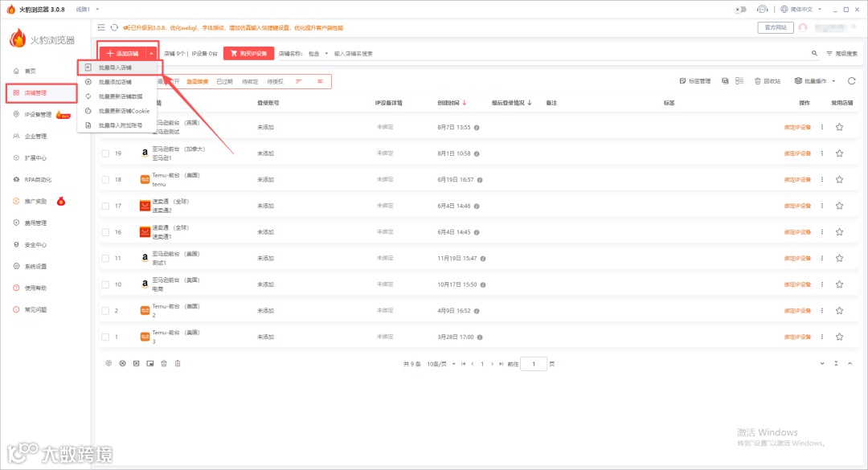Screen dimensions: 868x470
Task: Sort by 最后登录情况 column arrow
Action: coord(529,102)
